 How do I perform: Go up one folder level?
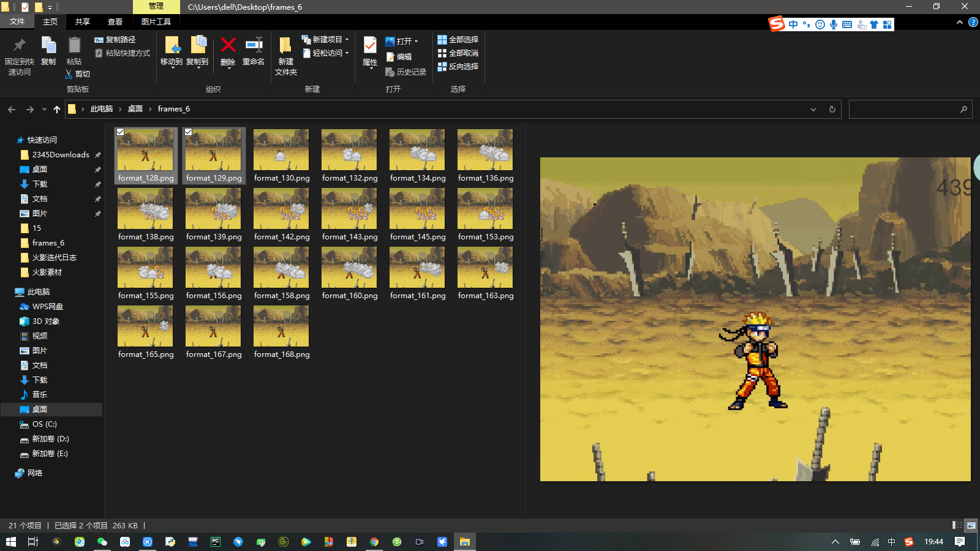[x=57, y=110]
